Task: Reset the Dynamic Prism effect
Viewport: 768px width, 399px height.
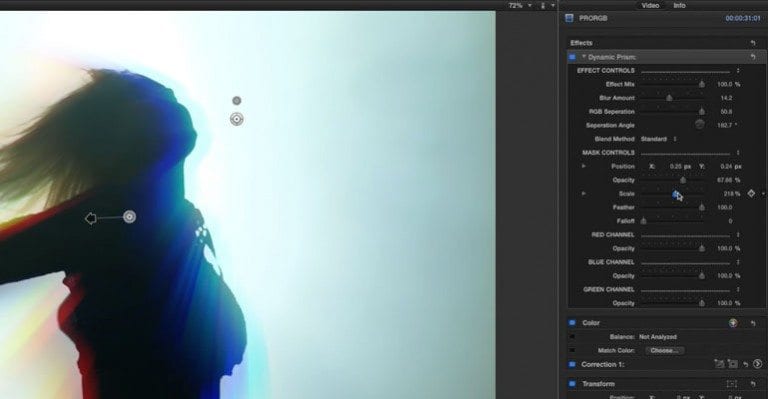Action: tap(753, 57)
